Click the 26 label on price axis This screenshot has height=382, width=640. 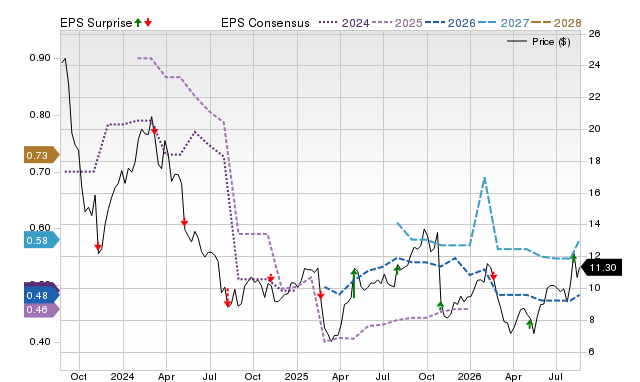click(x=594, y=33)
